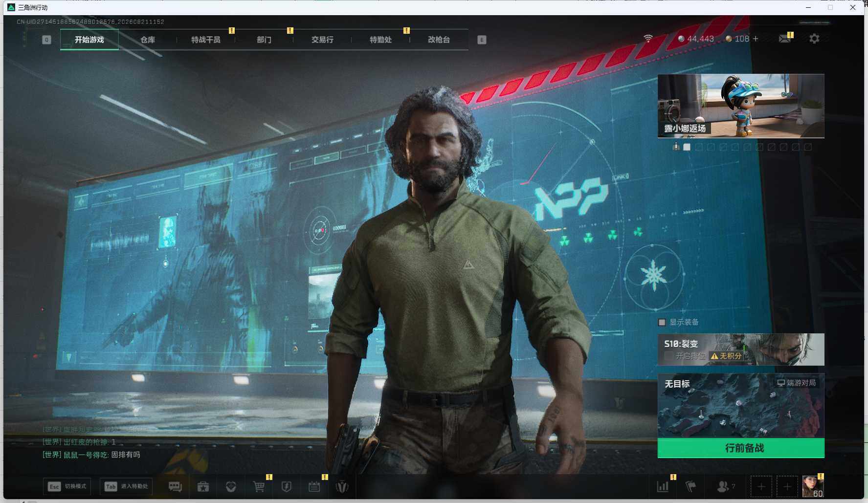Open the flags icon in bottom bar
Screen dimensions: 868x503
coord(690,486)
